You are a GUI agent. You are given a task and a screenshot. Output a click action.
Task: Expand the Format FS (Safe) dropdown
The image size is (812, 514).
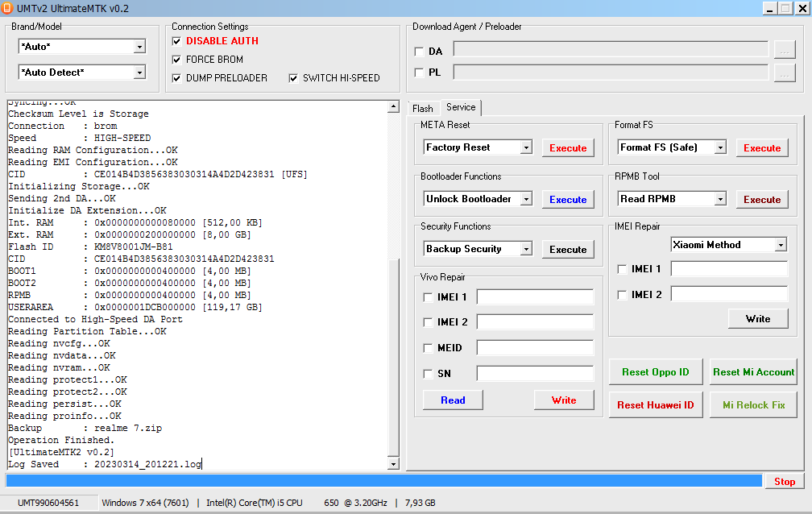tap(720, 147)
